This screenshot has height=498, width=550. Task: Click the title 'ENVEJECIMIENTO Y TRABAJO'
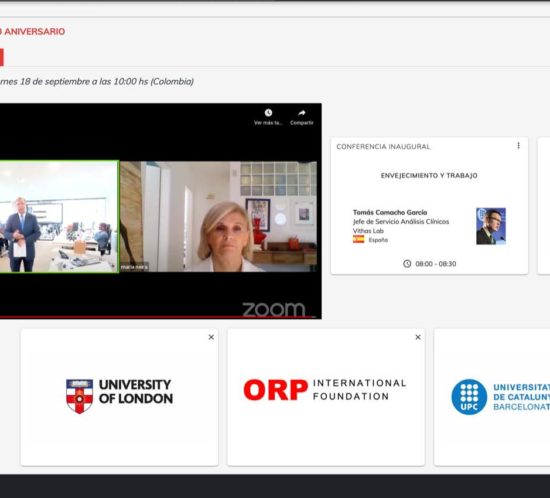tap(429, 175)
